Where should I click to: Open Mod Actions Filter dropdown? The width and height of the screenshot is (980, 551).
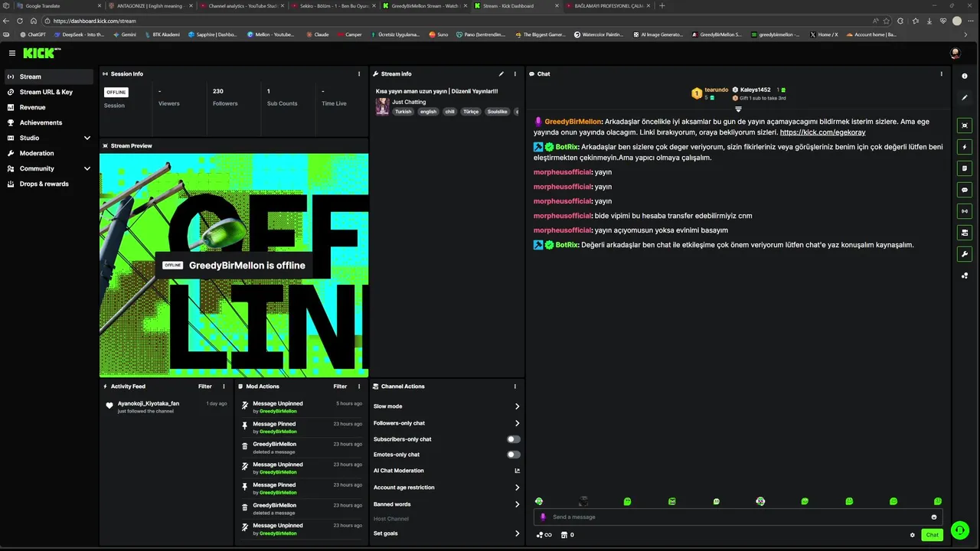[x=340, y=386]
